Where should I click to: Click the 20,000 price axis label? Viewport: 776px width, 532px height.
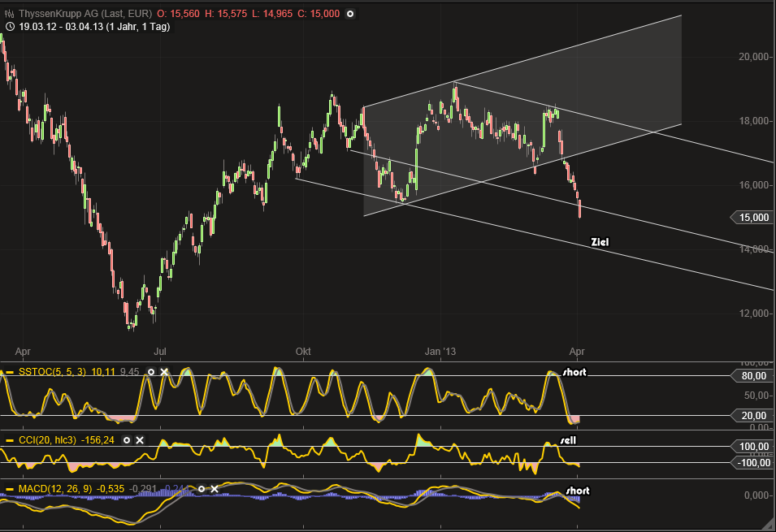tap(754, 57)
